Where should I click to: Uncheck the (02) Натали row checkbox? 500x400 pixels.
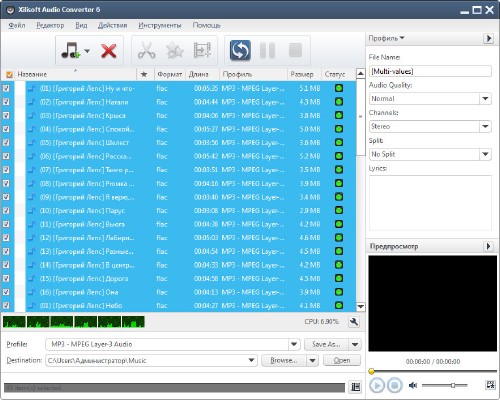[6, 102]
